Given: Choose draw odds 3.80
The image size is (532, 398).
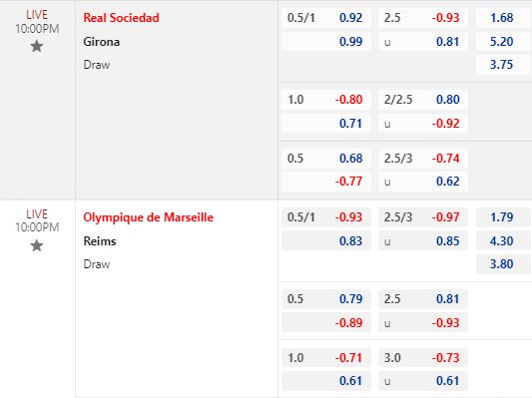Looking at the screenshot, I should pyautogui.click(x=503, y=264).
